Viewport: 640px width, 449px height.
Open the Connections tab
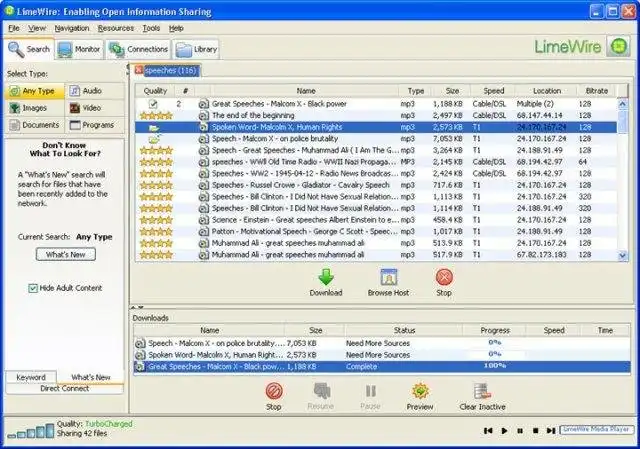138,49
